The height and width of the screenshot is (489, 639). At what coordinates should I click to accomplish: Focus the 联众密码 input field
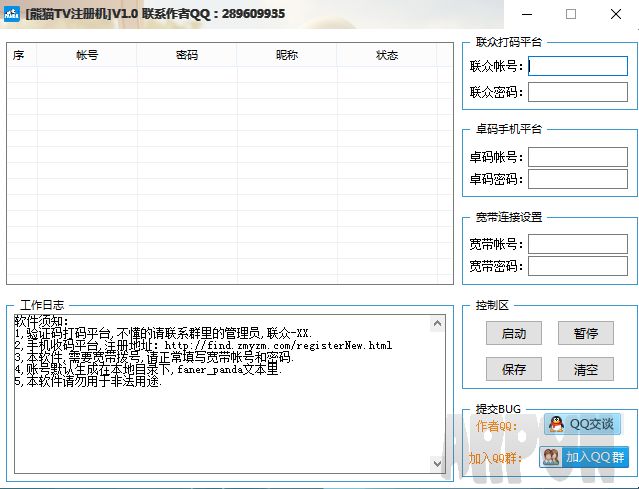(578, 92)
